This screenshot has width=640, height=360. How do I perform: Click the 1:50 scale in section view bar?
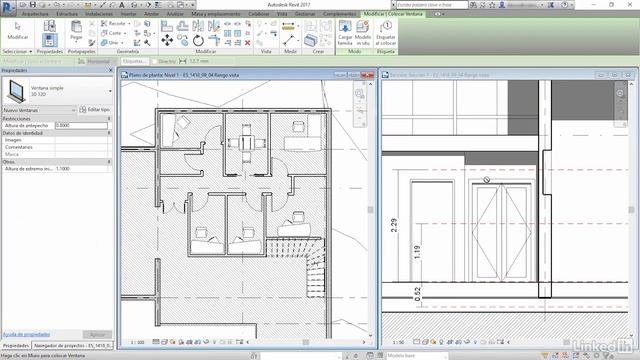[398, 342]
